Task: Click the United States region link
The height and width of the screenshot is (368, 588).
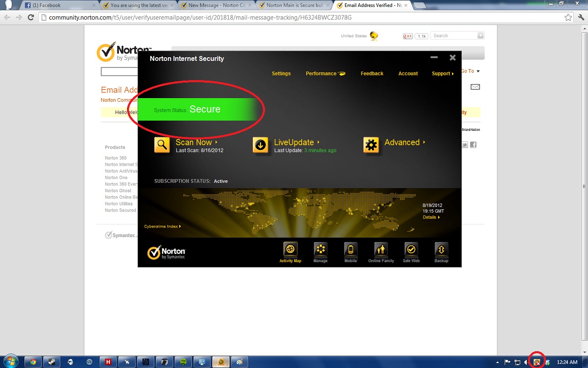Action: coord(354,36)
